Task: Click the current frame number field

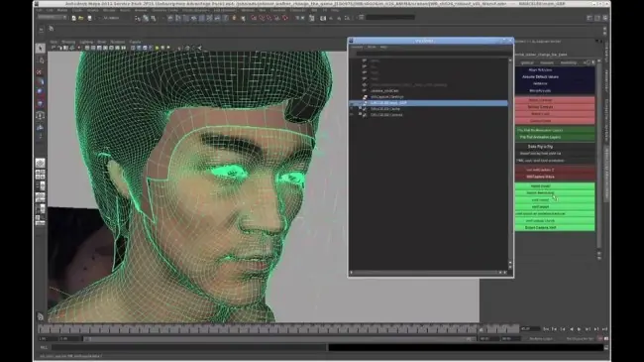Action: [x=530, y=328]
